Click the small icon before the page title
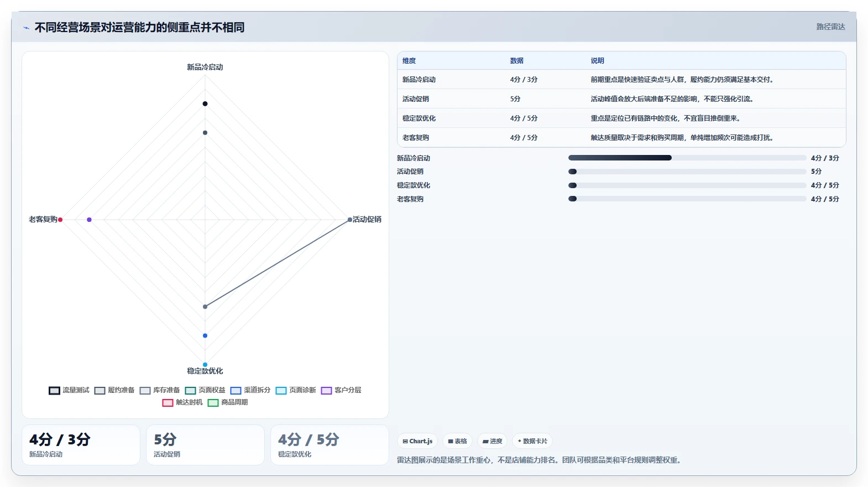 [x=26, y=28]
